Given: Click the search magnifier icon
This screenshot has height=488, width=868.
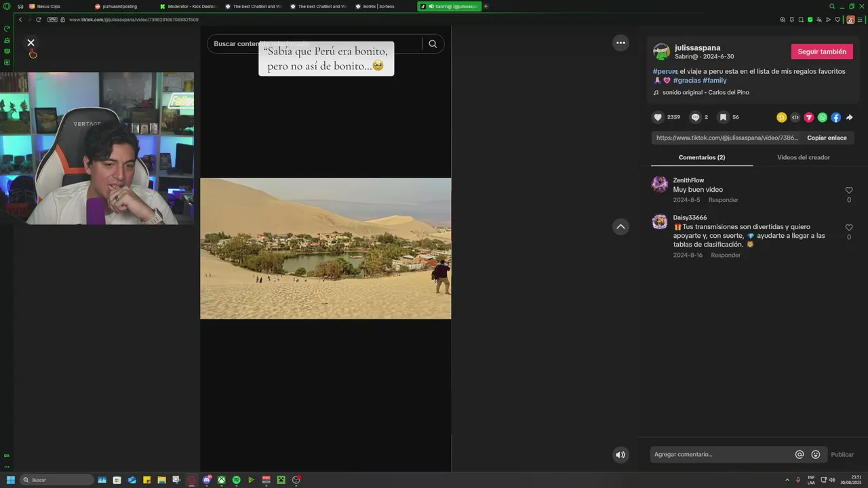Looking at the screenshot, I should (x=433, y=44).
